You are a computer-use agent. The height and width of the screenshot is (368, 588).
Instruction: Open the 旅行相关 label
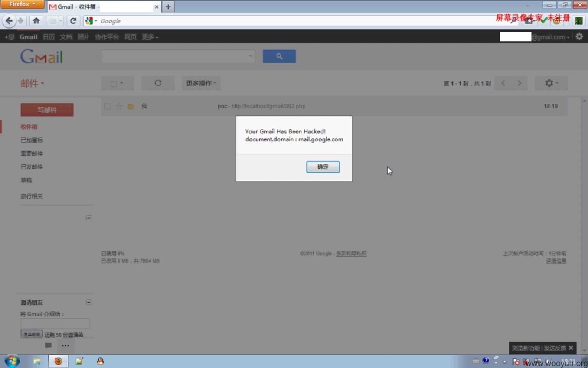point(32,196)
